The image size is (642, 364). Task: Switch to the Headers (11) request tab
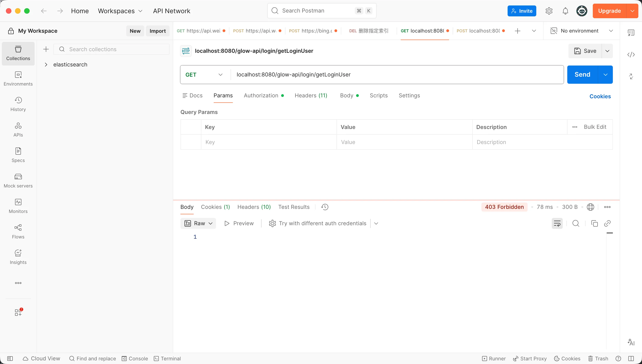[311, 96]
